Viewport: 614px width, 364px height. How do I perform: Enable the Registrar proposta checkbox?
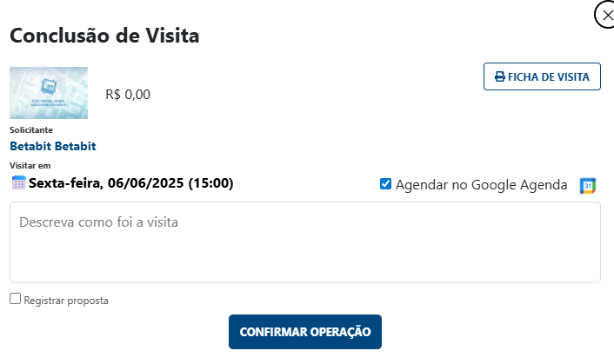16,299
